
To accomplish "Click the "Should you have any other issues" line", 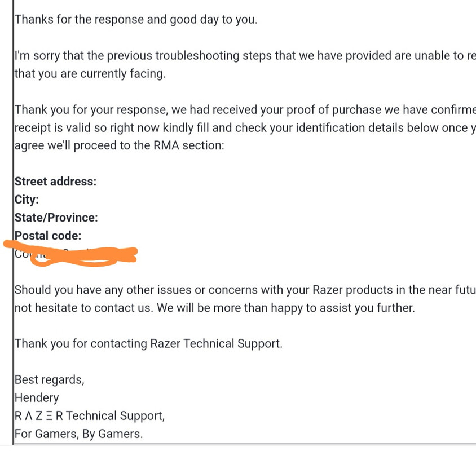I will [x=245, y=290].
